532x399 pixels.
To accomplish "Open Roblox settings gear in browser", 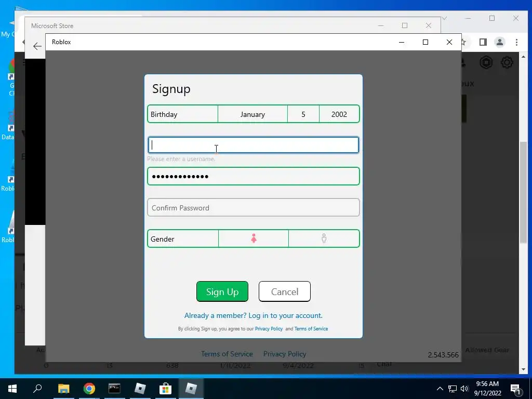I will (507, 62).
